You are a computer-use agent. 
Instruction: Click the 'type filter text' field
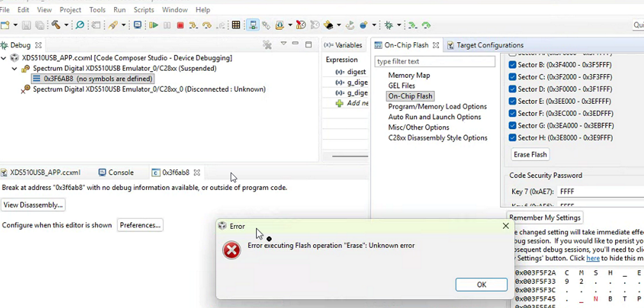[x=435, y=61]
